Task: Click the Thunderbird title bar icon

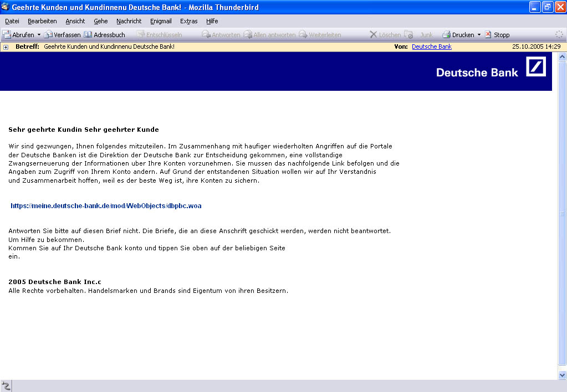Action: click(x=5, y=7)
